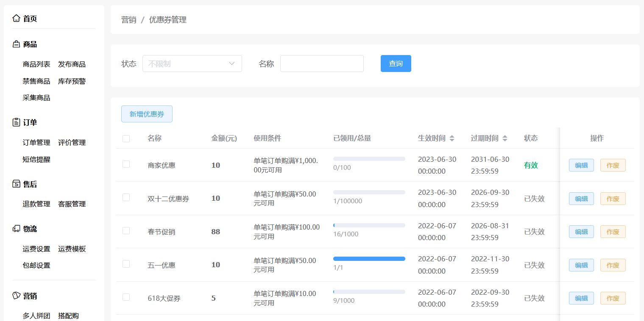Viewport: 644px width, 321px height.
Task: Open 包邮设置 in the sidebar
Action: (36, 266)
